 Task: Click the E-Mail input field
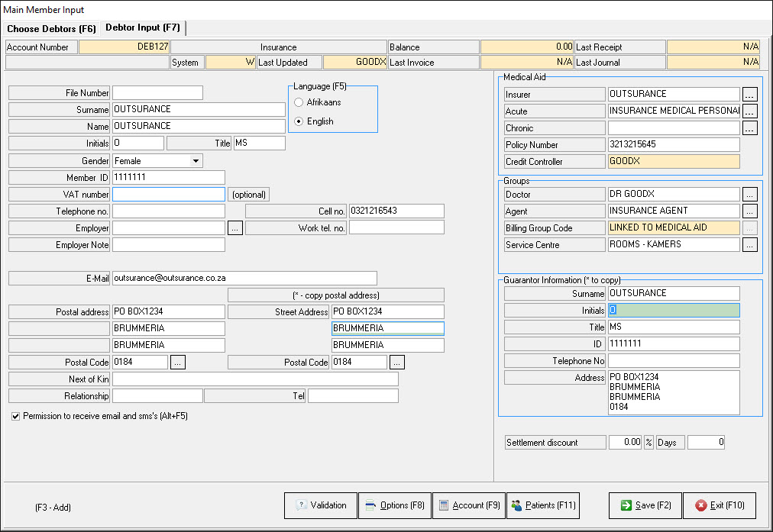[x=244, y=279]
